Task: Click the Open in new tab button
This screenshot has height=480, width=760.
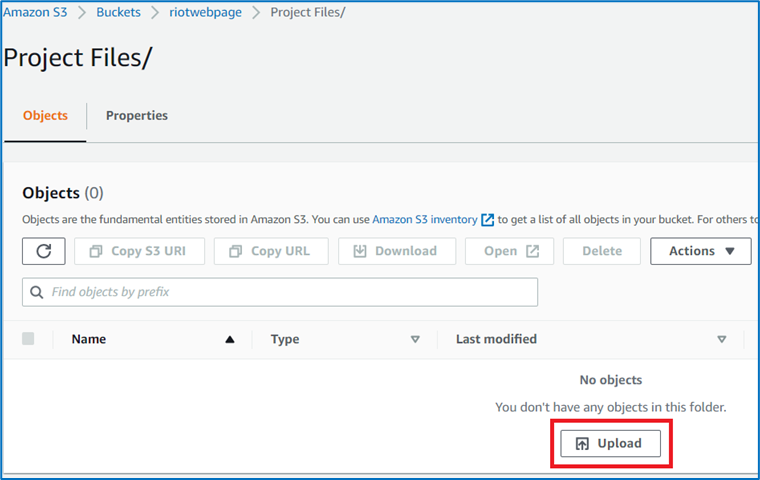Action: pyautogui.click(x=509, y=251)
